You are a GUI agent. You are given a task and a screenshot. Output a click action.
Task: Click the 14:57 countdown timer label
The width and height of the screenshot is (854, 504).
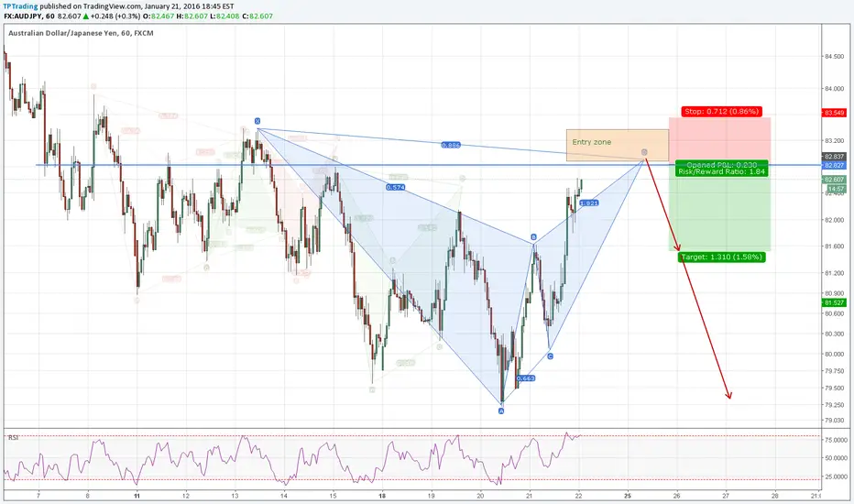(x=836, y=189)
